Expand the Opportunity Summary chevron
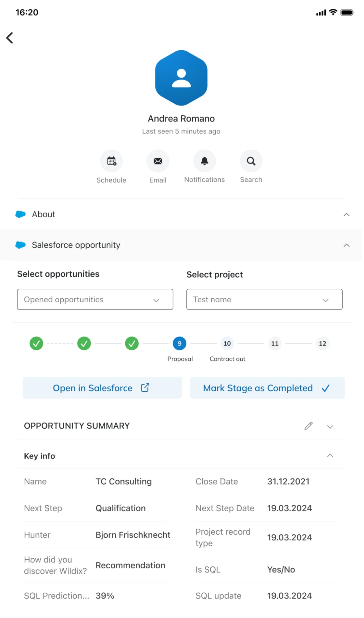The width and height of the screenshot is (364, 618). tap(330, 427)
